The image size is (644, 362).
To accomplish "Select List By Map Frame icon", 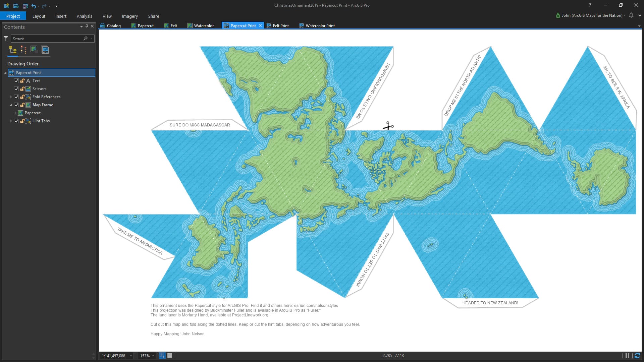I will [34, 50].
